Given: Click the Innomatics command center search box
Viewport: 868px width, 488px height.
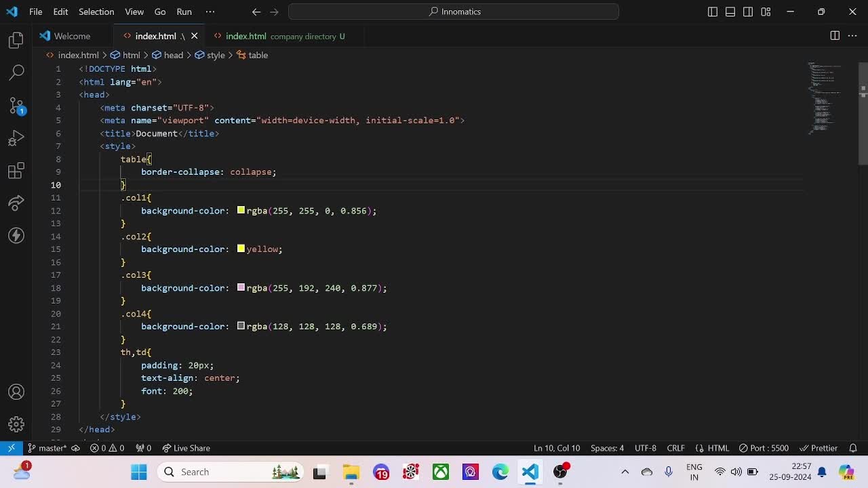Looking at the screenshot, I should [454, 12].
